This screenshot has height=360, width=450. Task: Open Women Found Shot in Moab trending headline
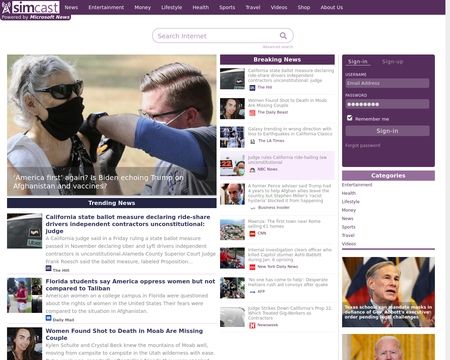pyautogui.click(x=124, y=334)
